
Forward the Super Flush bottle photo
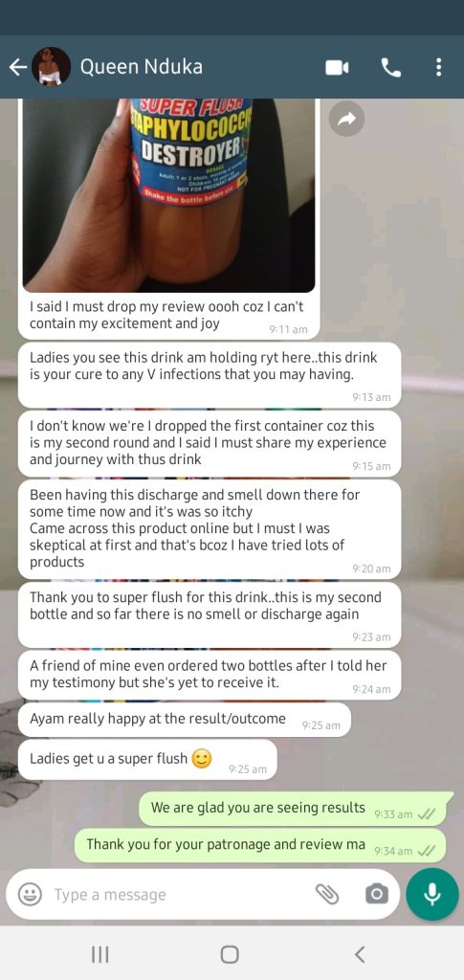(346, 119)
